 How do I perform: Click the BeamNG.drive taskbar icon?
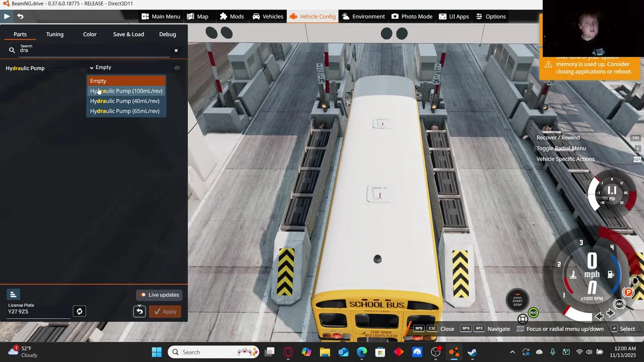pos(454,352)
